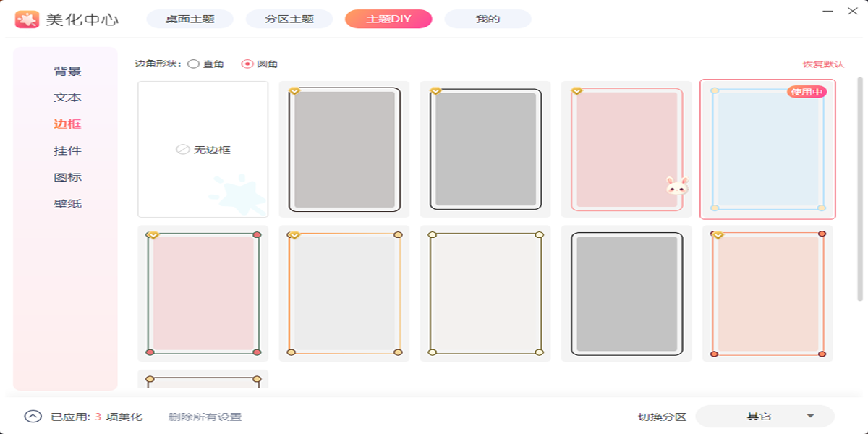Click the 使用中 badge on the blue border
Viewport: 868px width, 434px height.
pyautogui.click(x=807, y=92)
